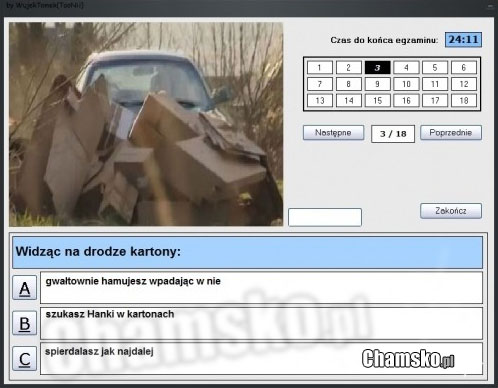The height and width of the screenshot is (388, 498).
Task: Jump to question 1 in grid
Action: coord(320,68)
